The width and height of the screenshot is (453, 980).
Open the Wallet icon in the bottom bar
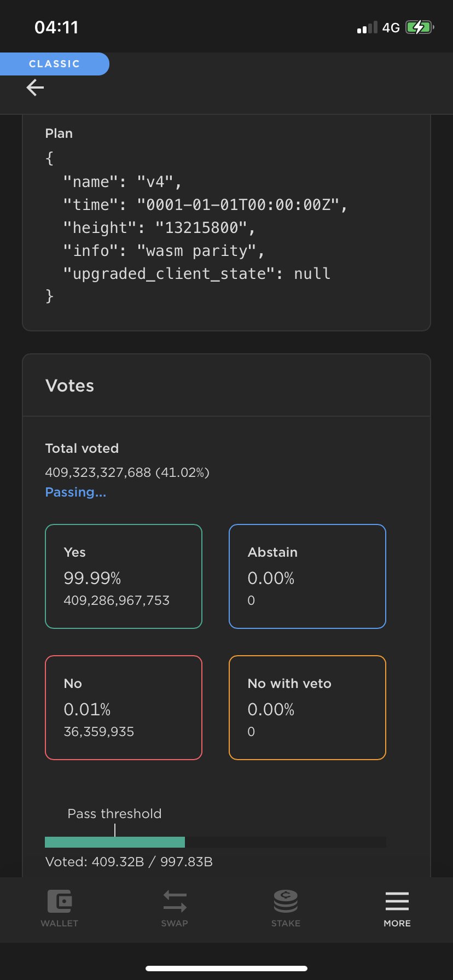pyautogui.click(x=59, y=902)
